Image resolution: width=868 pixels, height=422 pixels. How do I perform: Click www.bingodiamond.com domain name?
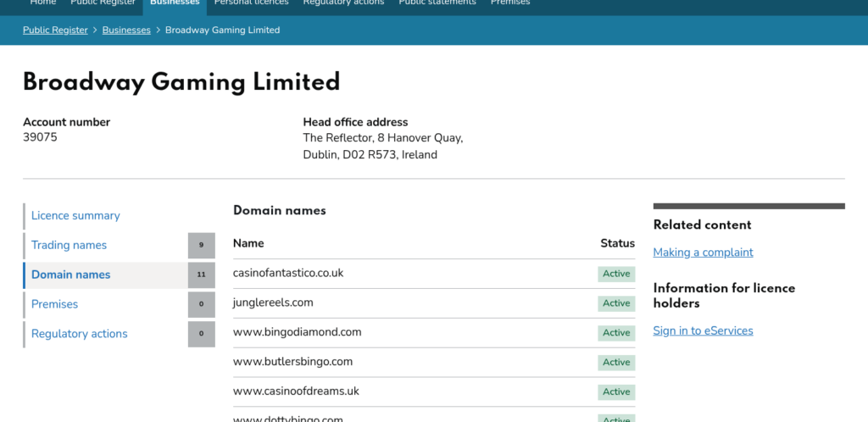(x=298, y=332)
